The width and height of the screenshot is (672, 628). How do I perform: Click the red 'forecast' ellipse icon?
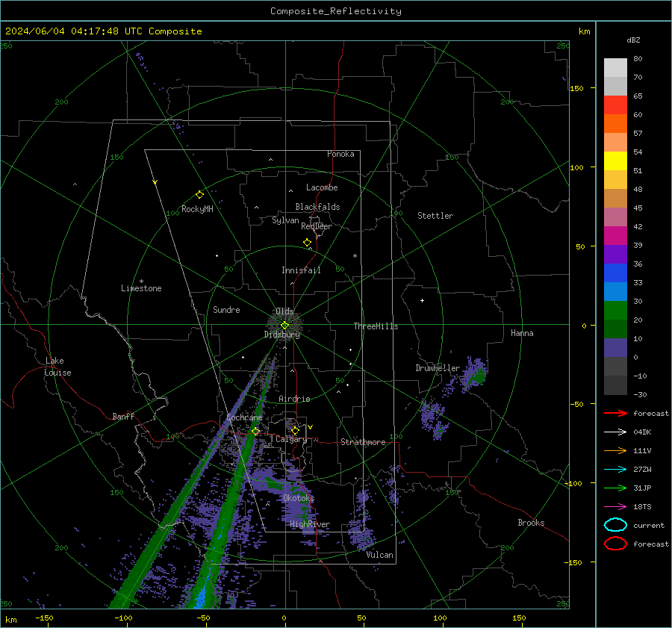pos(615,544)
